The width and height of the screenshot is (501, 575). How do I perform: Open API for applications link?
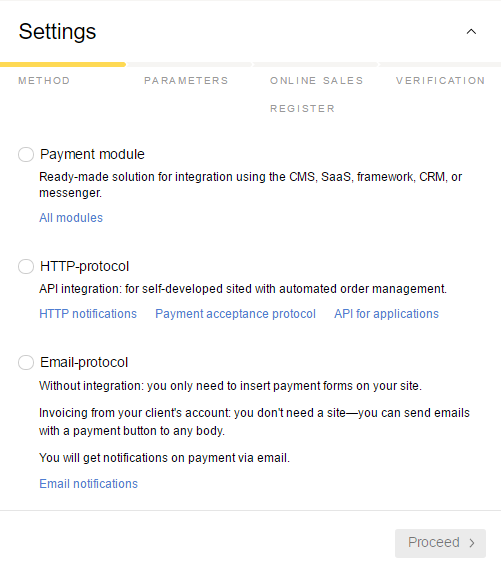(x=386, y=314)
